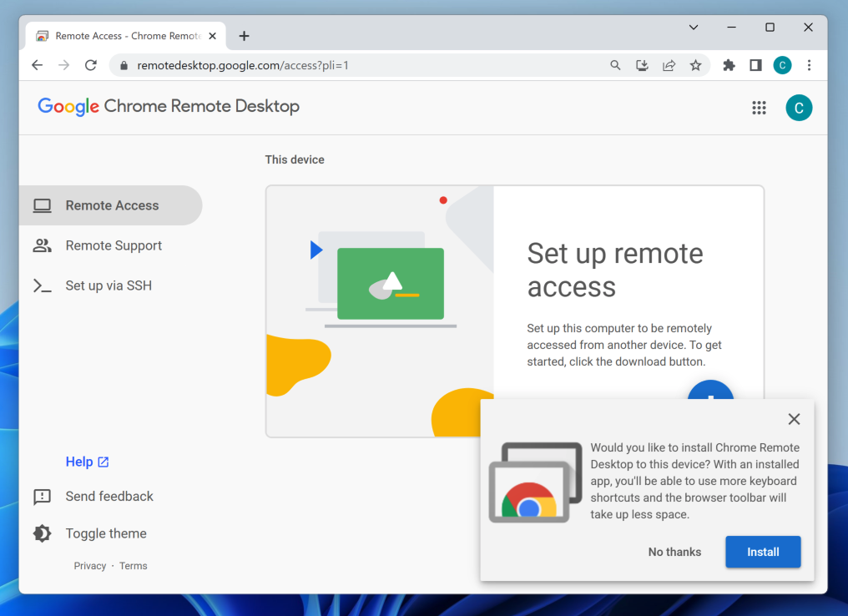Maximize the Chrome window

770,27
